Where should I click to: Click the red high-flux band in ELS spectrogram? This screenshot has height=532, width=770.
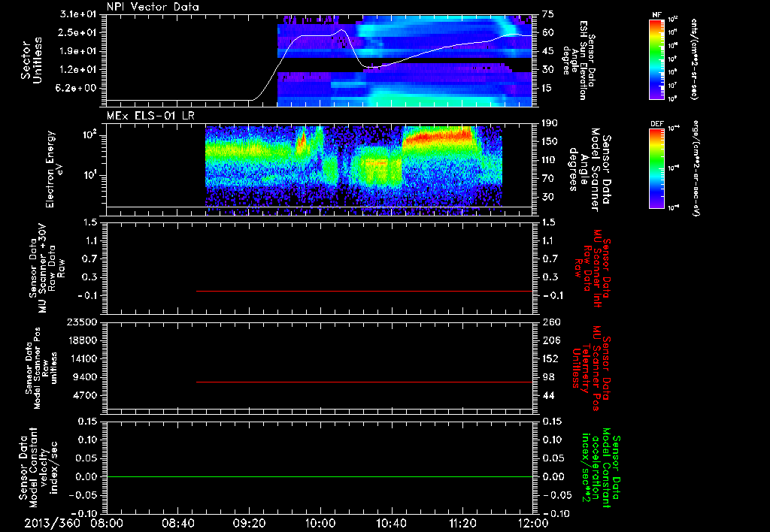437,137
